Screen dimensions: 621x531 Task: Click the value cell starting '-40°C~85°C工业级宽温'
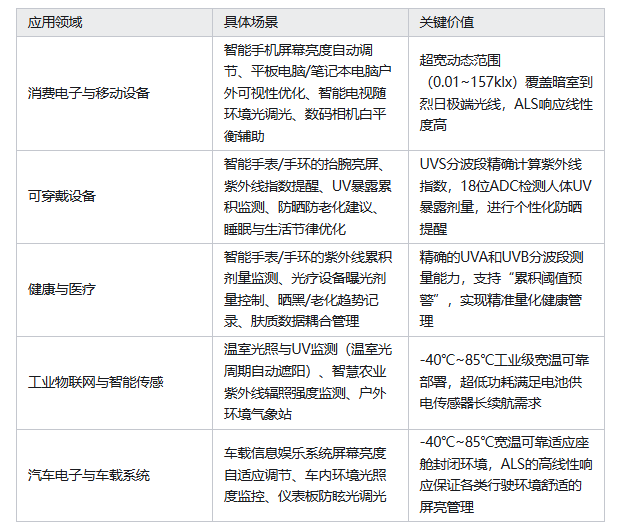coord(507,383)
